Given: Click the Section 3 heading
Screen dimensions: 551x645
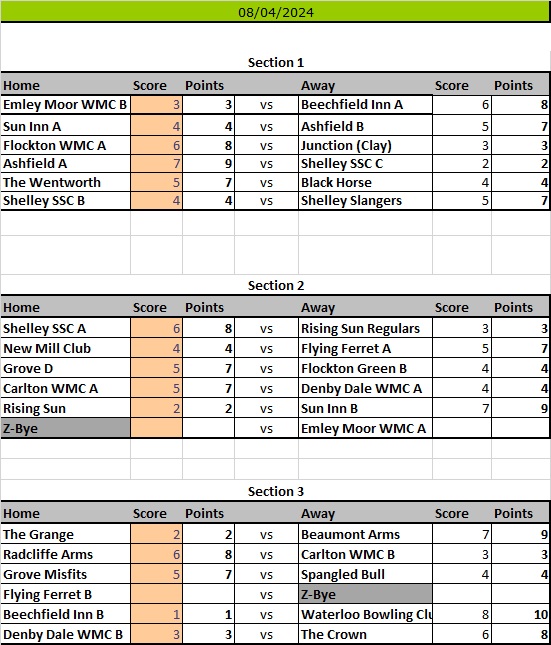Looking at the screenshot, I should (276, 492).
